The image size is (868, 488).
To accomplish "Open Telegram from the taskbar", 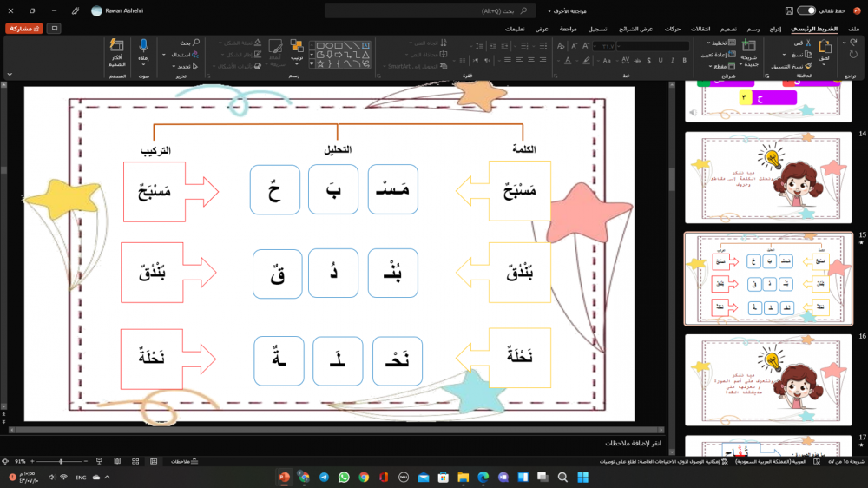I will tap(324, 477).
